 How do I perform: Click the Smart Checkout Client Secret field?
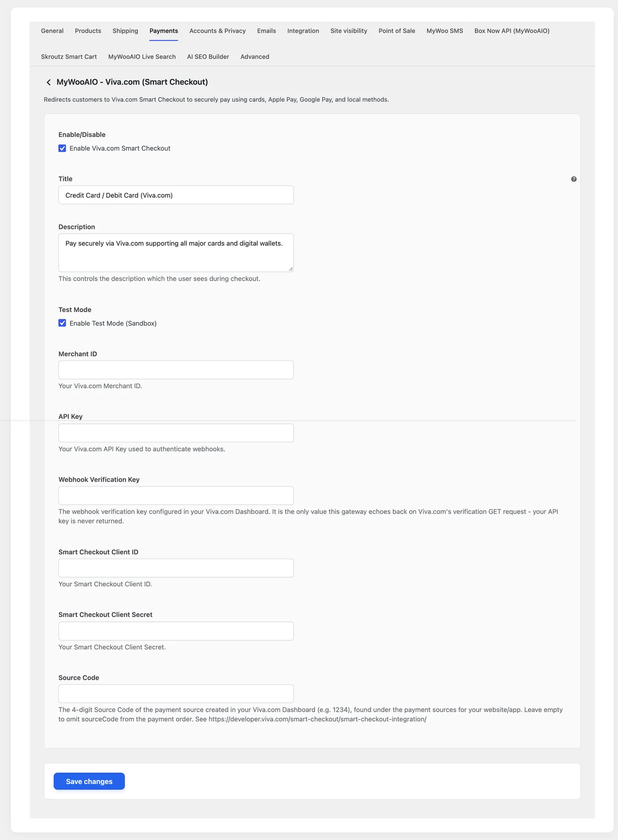point(176,631)
